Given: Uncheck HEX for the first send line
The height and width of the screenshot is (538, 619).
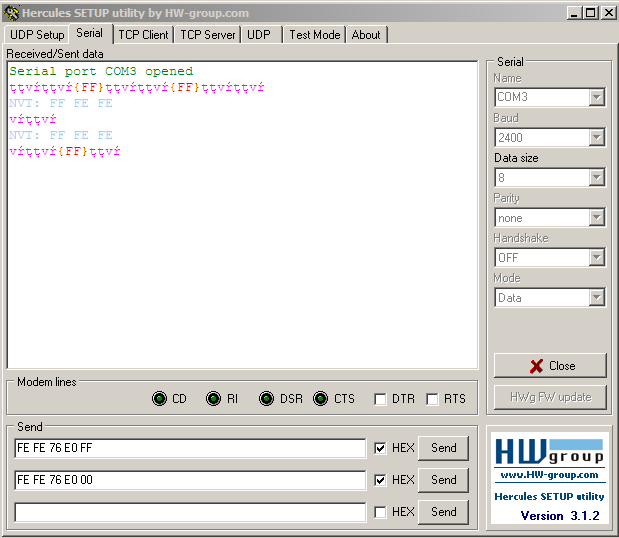Looking at the screenshot, I should pyautogui.click(x=380, y=448).
